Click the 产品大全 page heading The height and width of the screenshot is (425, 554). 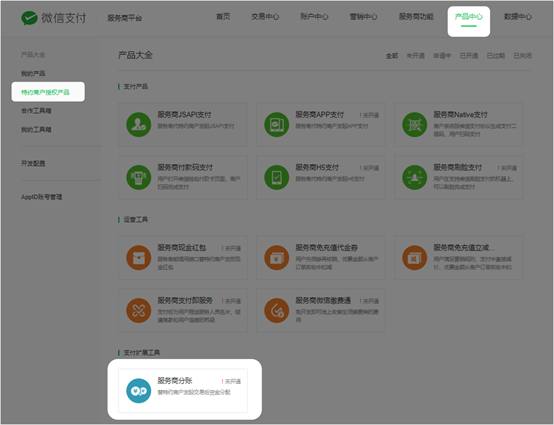pyautogui.click(x=135, y=55)
